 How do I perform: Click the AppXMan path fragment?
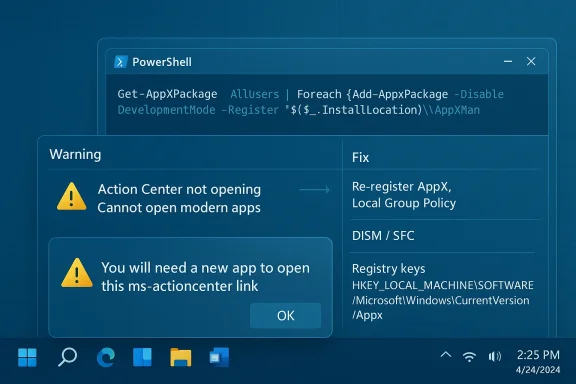457,110
